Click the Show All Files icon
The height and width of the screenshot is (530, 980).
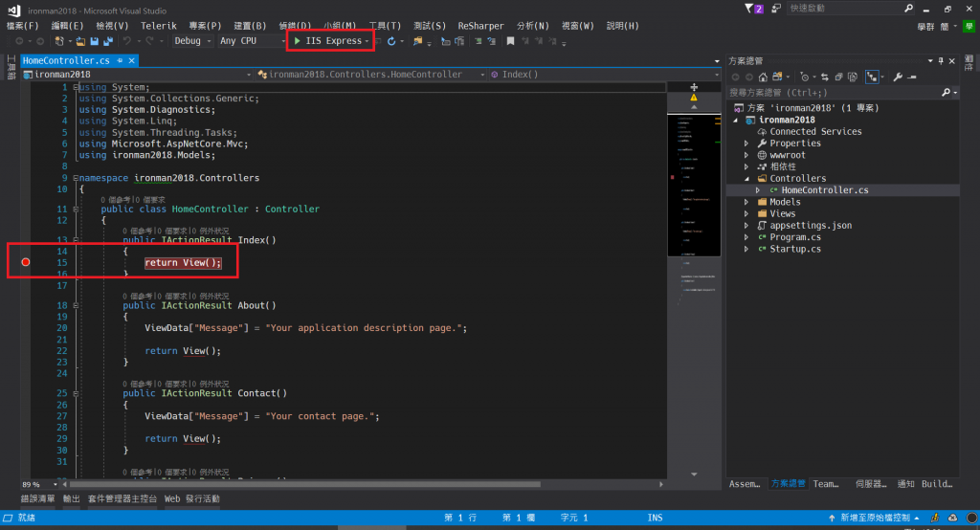pos(853,77)
